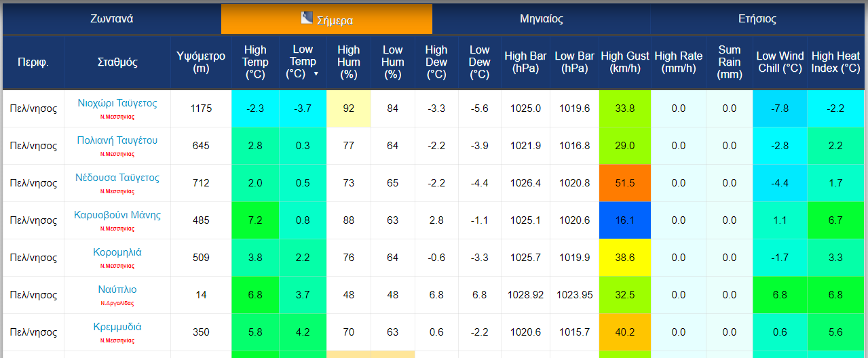The width and height of the screenshot is (868, 358).
Task: Open the Ναύπλιο station link
Action: tap(117, 290)
